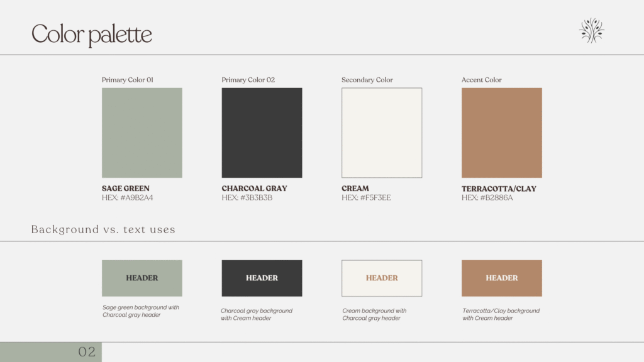This screenshot has width=644, height=362.
Task: Select the Charcoal Gray large color swatch
Action: 262,133
